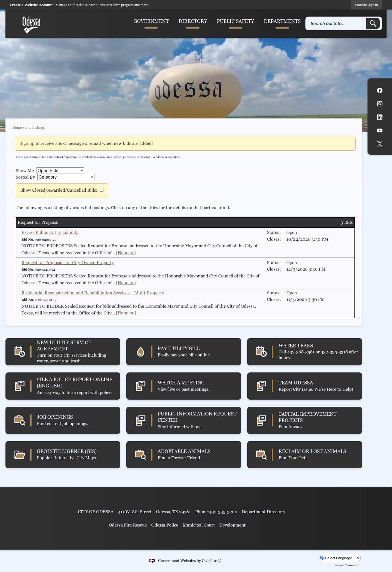The image size is (392, 572).
Task: Click the Home breadcrumb link
Action: (x=17, y=127)
